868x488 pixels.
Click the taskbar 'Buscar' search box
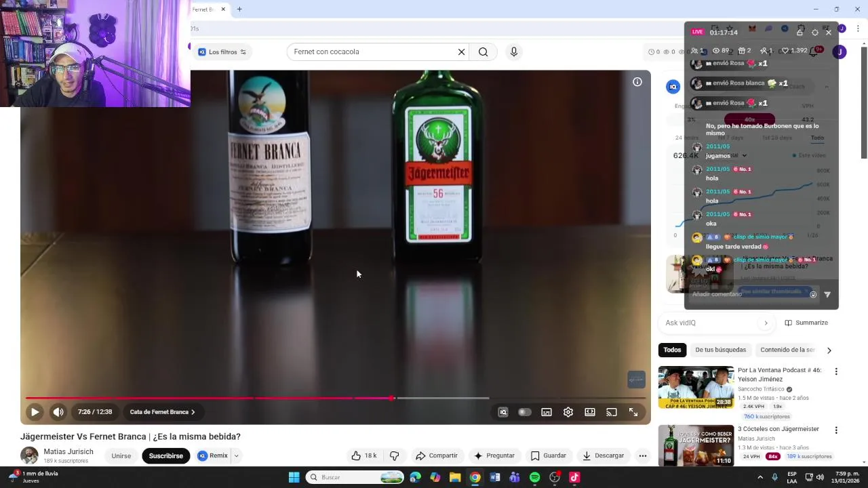tap(355, 477)
